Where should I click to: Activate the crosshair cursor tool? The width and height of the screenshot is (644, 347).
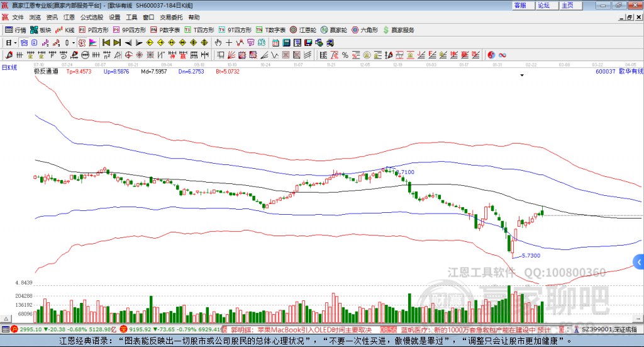(229, 43)
